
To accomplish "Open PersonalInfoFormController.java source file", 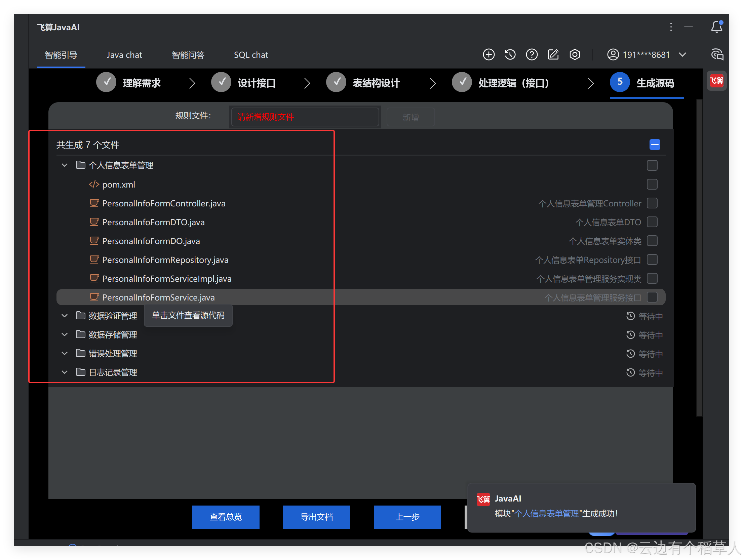I will coord(164,203).
